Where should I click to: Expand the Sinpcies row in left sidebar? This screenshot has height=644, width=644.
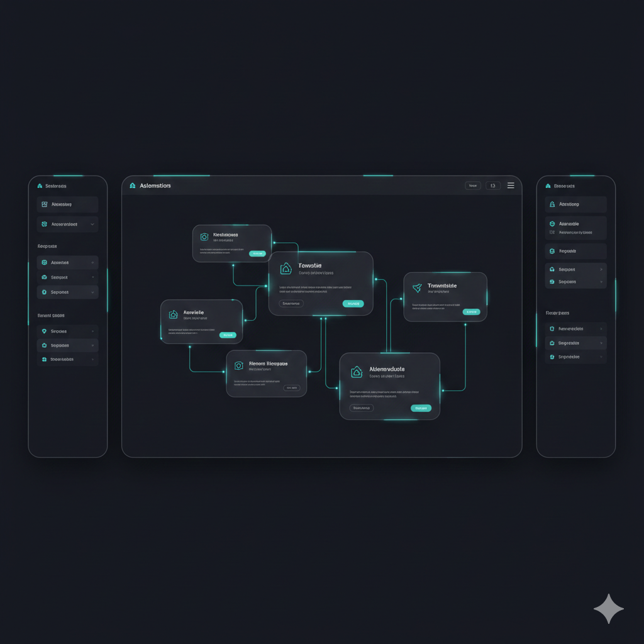[92, 331]
